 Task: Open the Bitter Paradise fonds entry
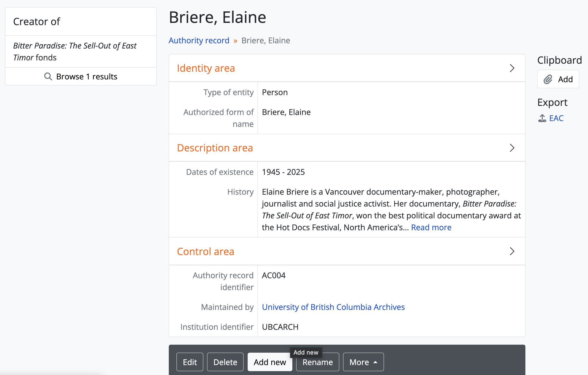click(x=75, y=52)
